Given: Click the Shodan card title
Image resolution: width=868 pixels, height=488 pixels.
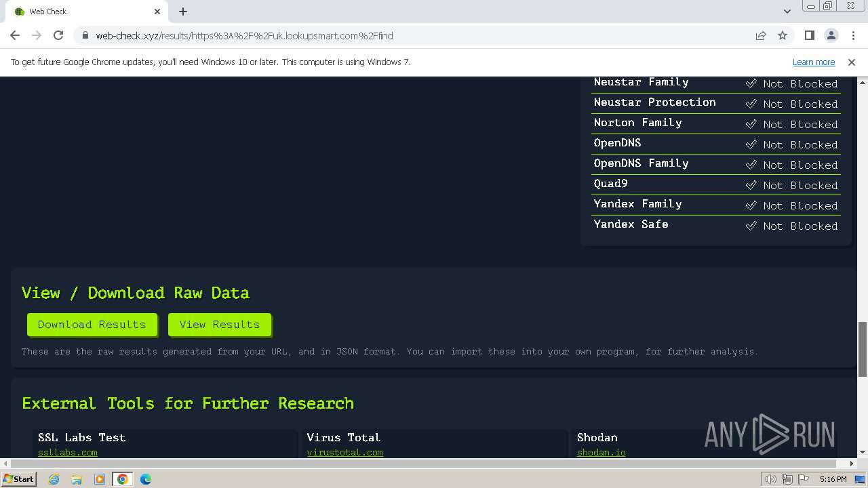Looking at the screenshot, I should coord(597,437).
